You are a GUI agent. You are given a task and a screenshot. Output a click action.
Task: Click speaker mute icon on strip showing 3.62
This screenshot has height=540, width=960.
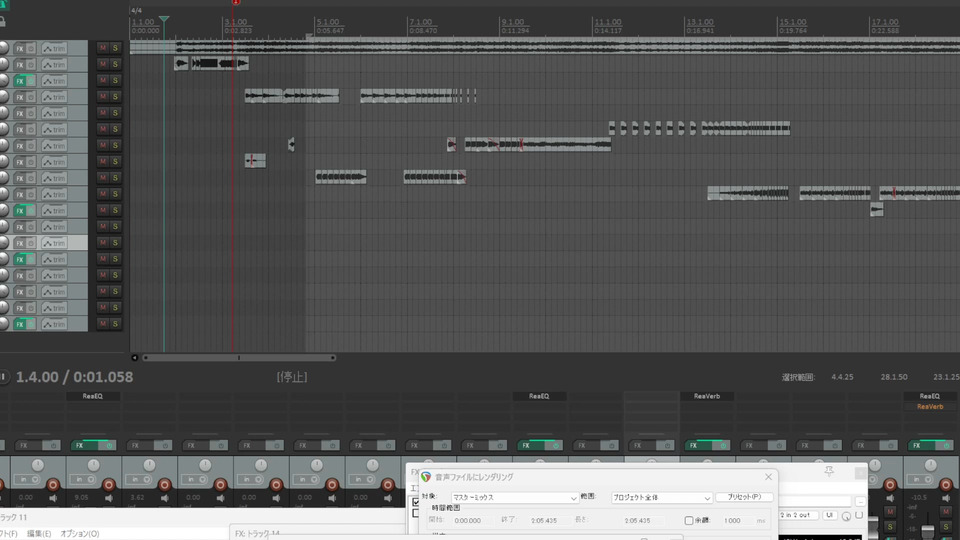click(165, 498)
